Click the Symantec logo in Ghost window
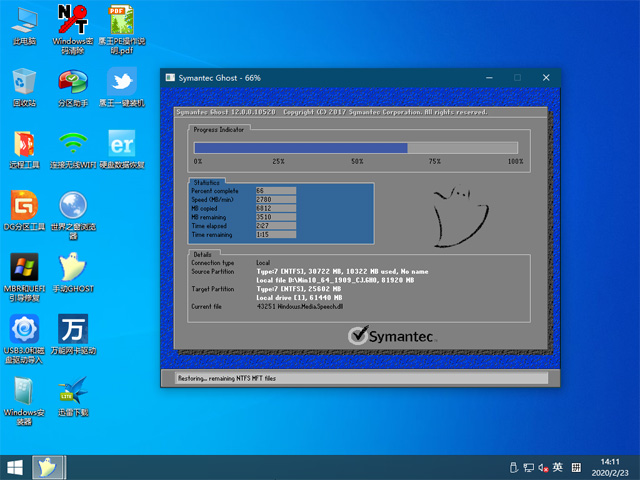This screenshot has height=480, width=640. (x=392, y=336)
